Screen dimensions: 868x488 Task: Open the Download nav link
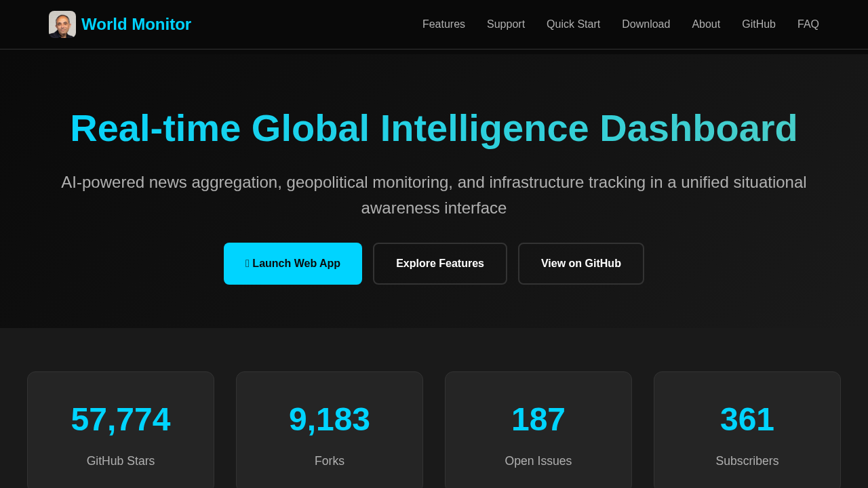[646, 24]
